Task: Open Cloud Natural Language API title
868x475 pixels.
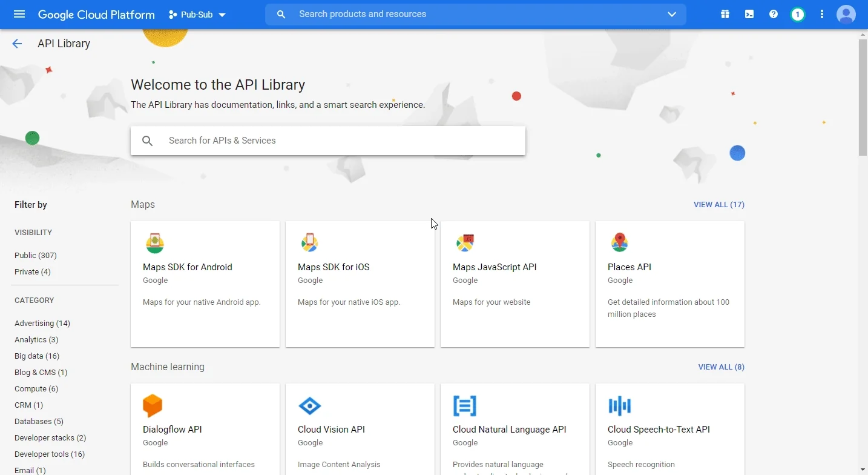Action: pyautogui.click(x=510, y=430)
